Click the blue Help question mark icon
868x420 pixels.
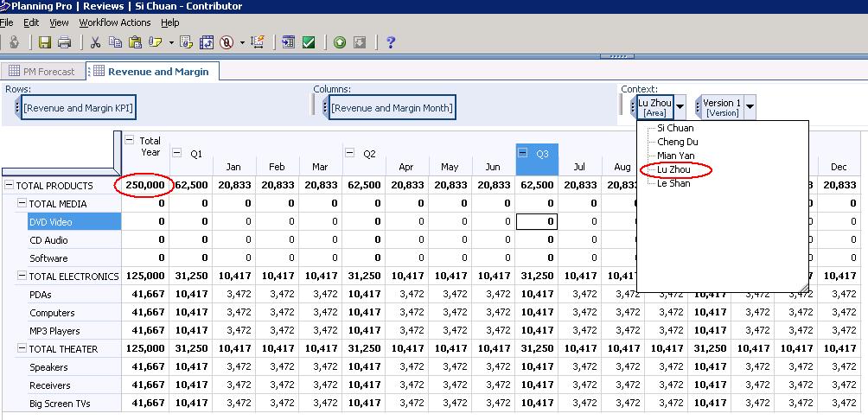pos(391,42)
